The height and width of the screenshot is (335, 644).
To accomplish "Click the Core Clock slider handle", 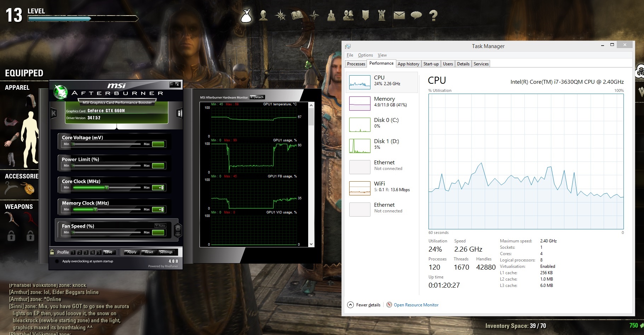I will point(107,187).
